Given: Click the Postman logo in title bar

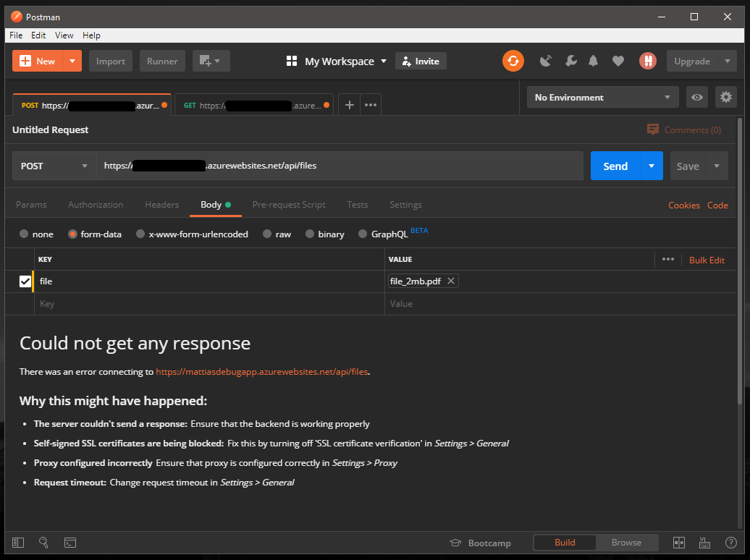Looking at the screenshot, I should tap(16, 17).
